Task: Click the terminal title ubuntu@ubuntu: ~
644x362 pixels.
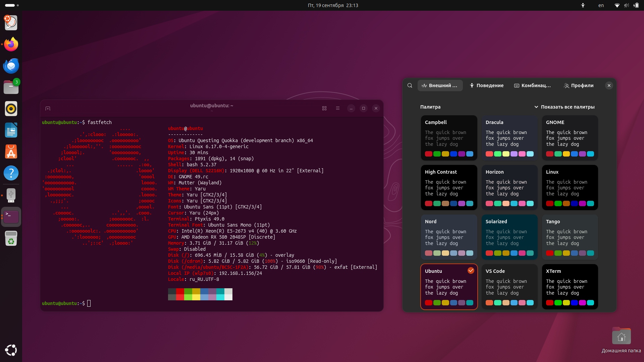Action: 212,106
